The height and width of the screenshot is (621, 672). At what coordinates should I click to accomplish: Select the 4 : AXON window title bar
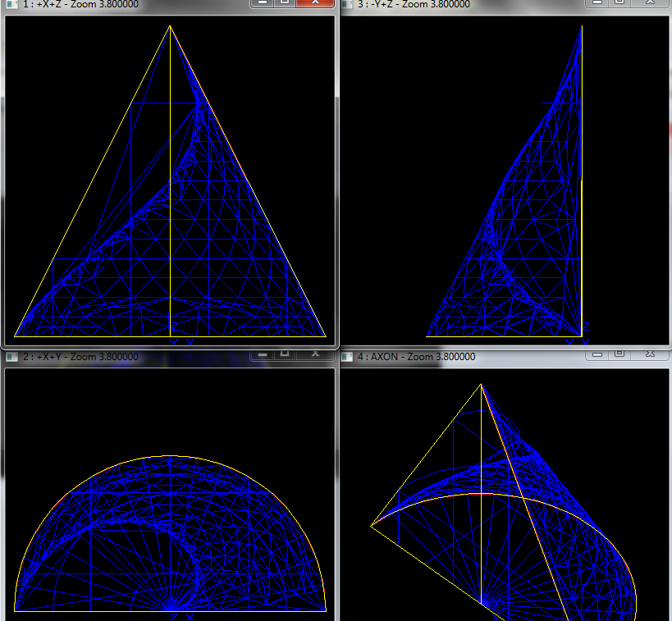[x=509, y=357]
